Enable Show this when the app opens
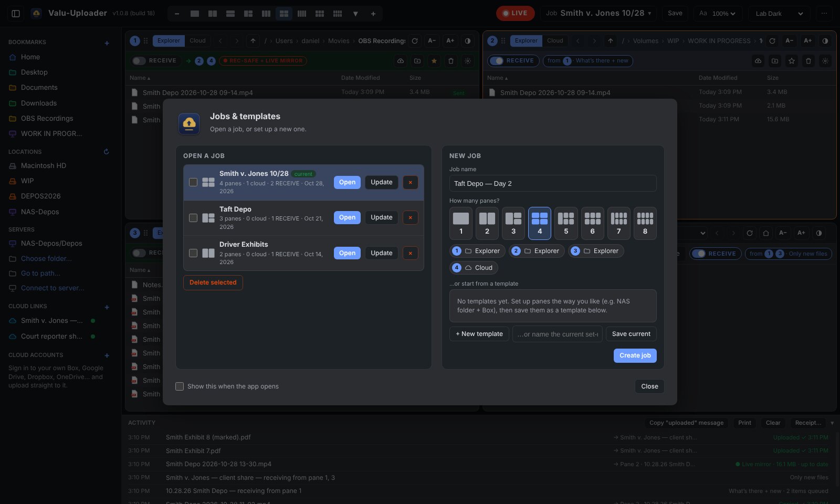 point(180,386)
